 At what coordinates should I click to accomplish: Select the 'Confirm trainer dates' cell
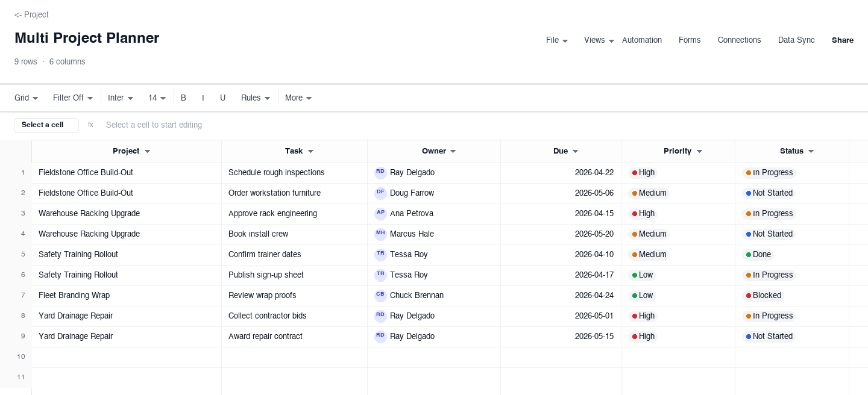tap(295, 255)
